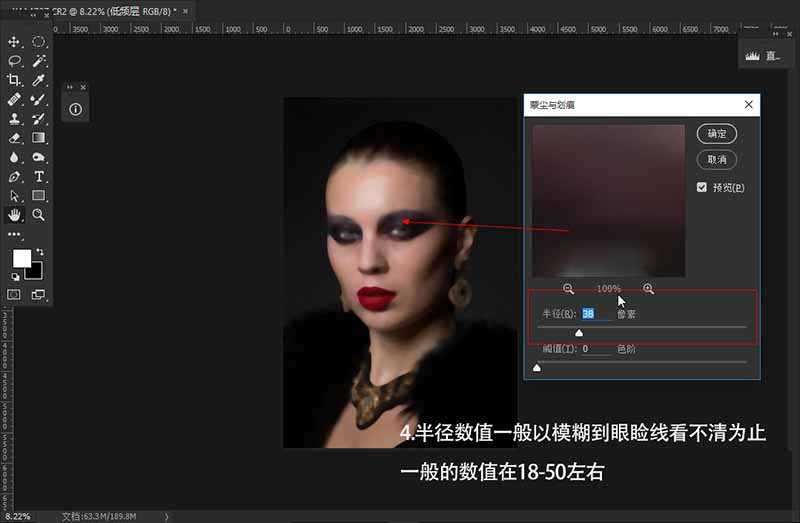Select the Move tool
Screen dimensions: 800x523
point(14,42)
